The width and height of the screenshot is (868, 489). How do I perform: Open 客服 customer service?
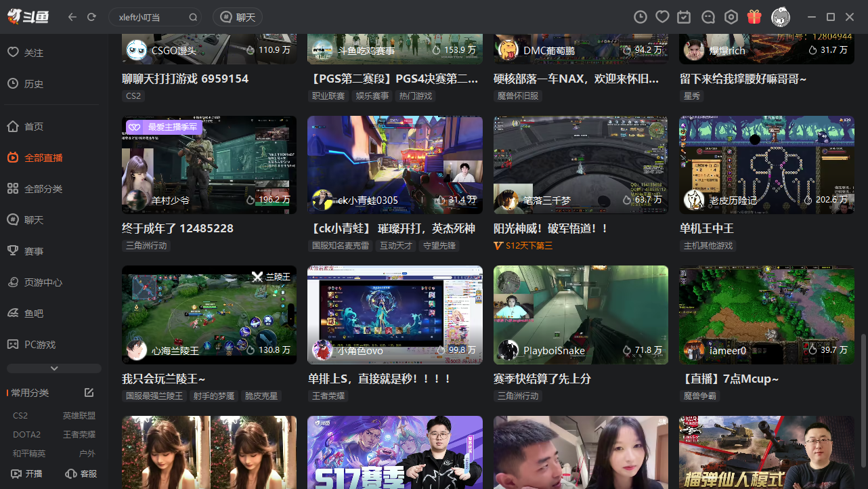click(81, 474)
